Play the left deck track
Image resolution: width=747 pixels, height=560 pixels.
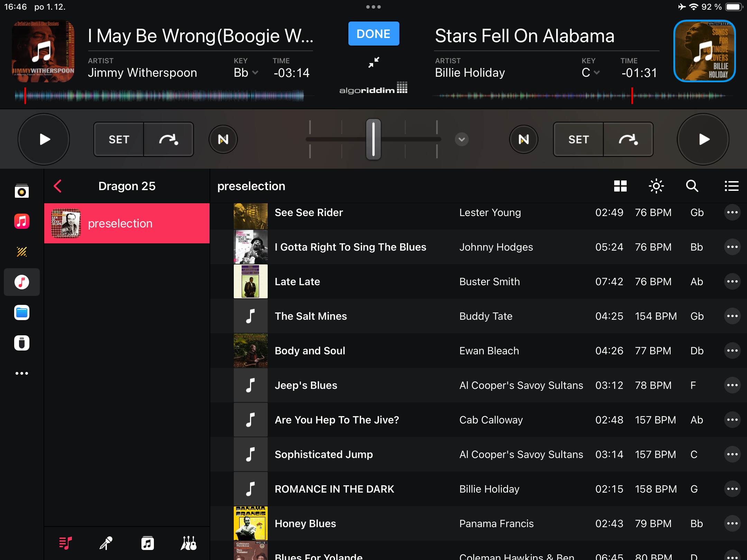click(x=44, y=139)
